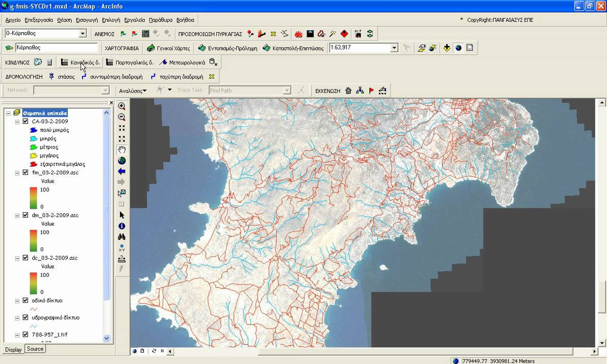Click the Καναδικός δ. button

tap(81, 63)
